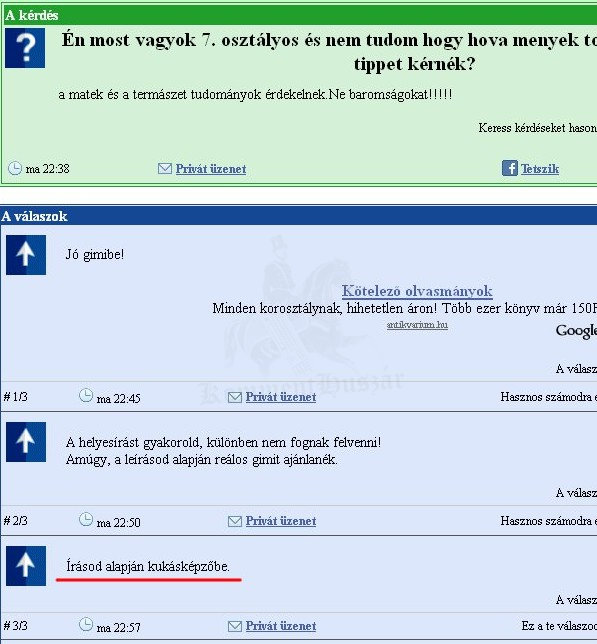The image size is (597, 644).
Task: Click the "ma 22:38" timestamp
Action: (x=48, y=169)
